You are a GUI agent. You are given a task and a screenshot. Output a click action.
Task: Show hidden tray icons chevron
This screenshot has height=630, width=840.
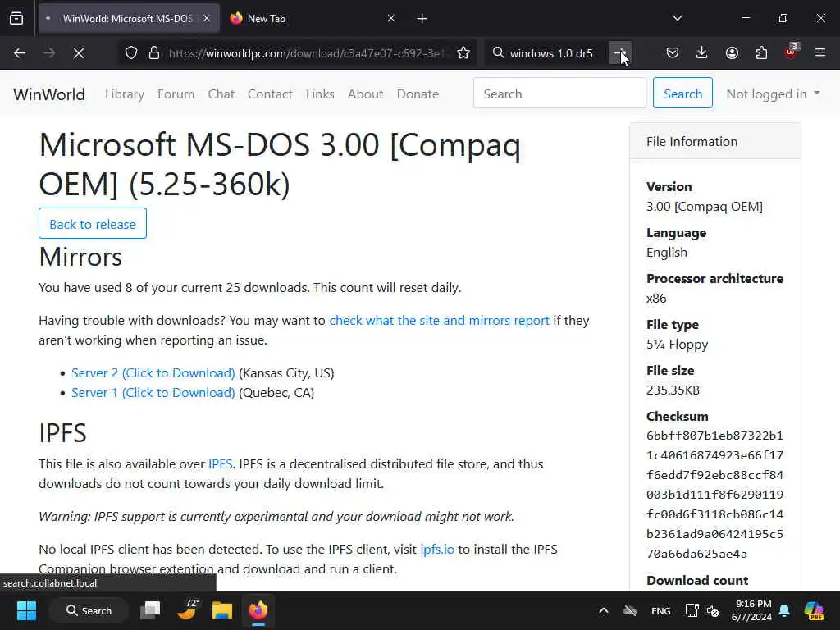[603, 610]
